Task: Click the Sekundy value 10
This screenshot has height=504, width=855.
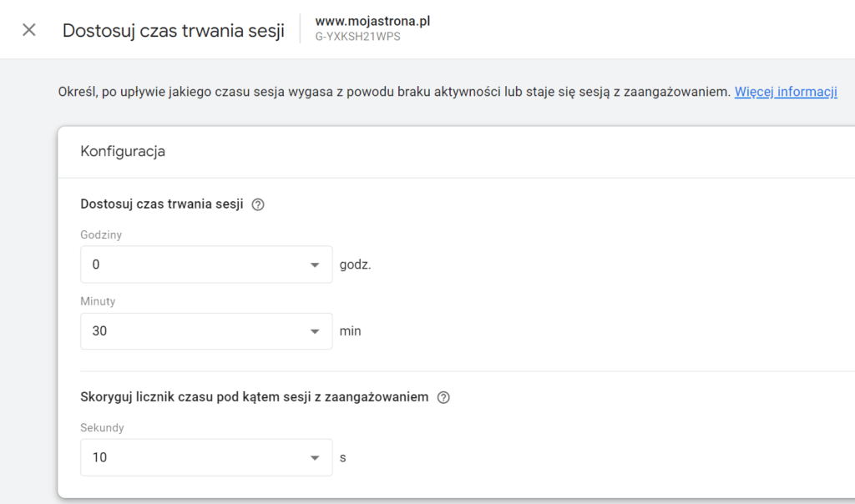Action: (x=99, y=458)
